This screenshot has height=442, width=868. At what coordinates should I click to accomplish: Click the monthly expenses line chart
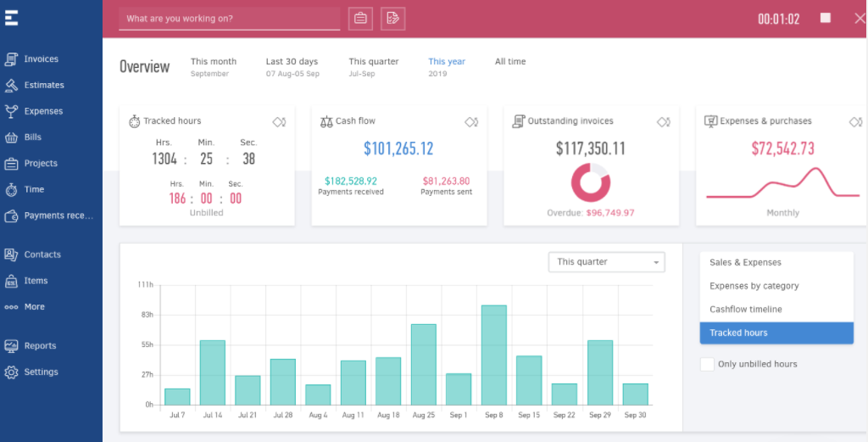(x=782, y=182)
